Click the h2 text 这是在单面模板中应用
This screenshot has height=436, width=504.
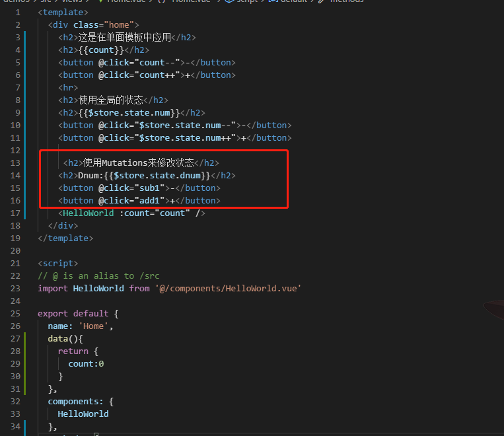(125, 38)
